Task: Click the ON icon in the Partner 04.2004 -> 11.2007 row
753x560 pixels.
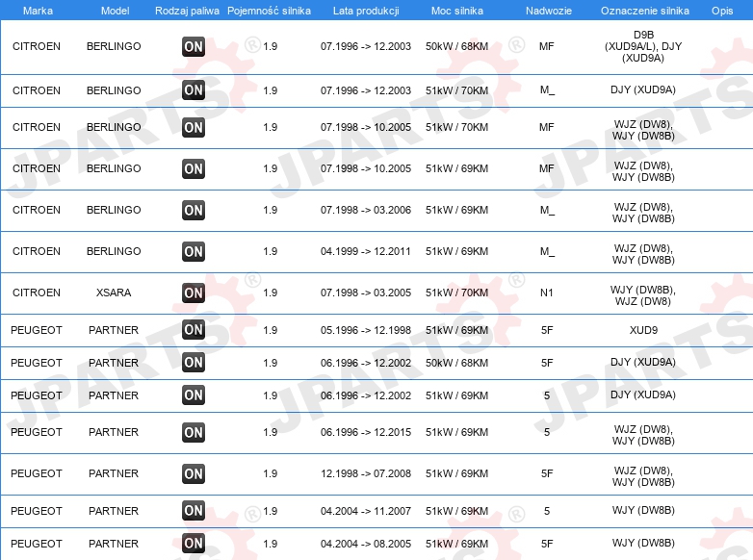Action: click(x=194, y=511)
